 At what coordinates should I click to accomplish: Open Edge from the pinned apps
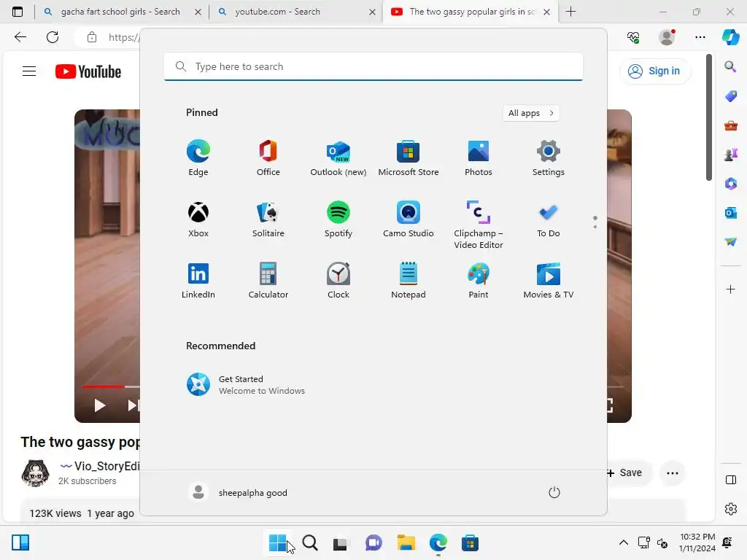(x=198, y=158)
